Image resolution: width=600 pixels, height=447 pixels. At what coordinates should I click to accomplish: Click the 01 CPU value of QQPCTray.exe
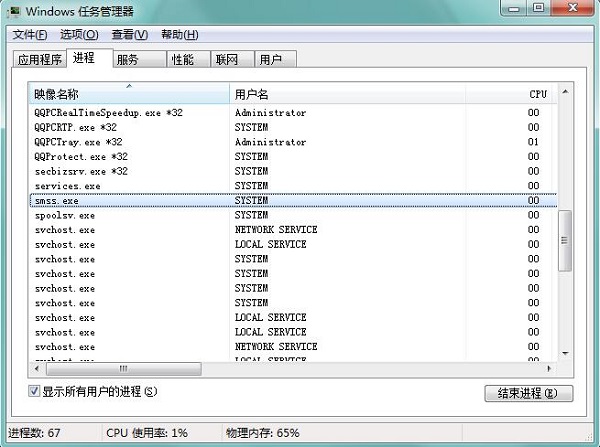click(x=533, y=142)
